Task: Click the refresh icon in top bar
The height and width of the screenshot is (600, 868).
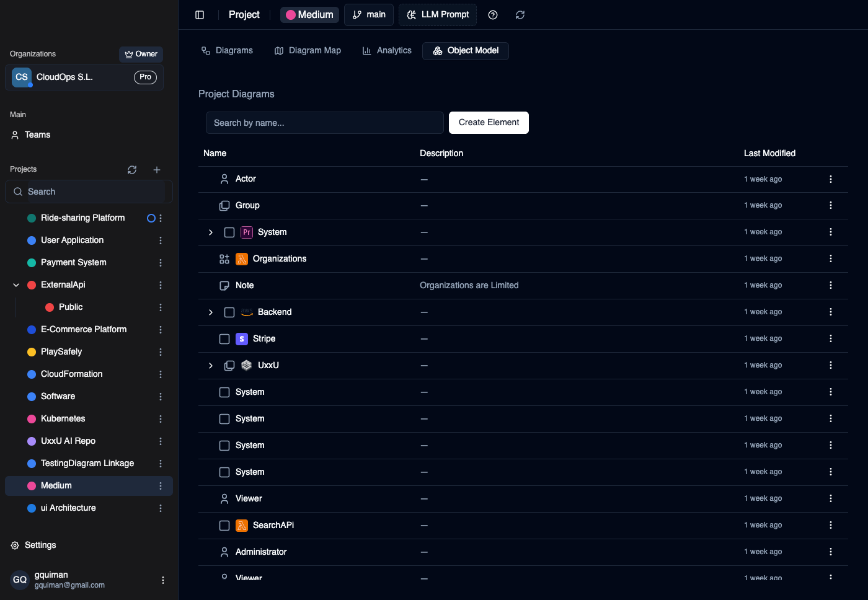Action: [x=520, y=15]
